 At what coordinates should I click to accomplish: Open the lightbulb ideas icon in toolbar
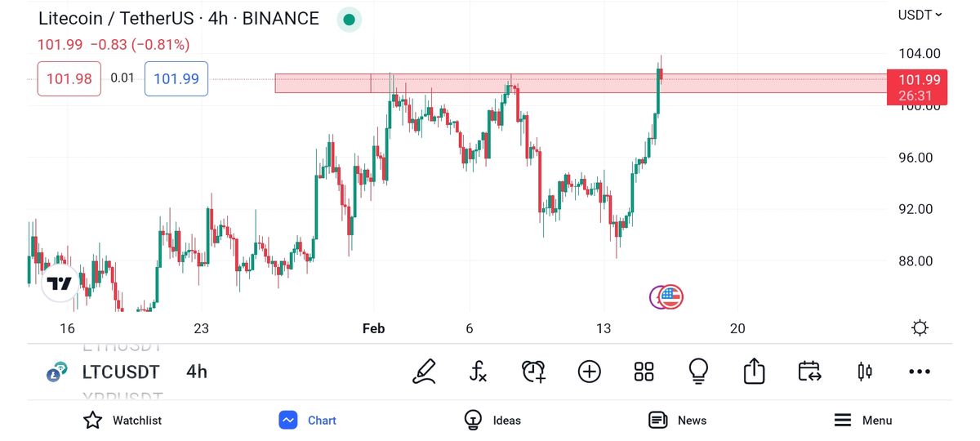tap(698, 372)
